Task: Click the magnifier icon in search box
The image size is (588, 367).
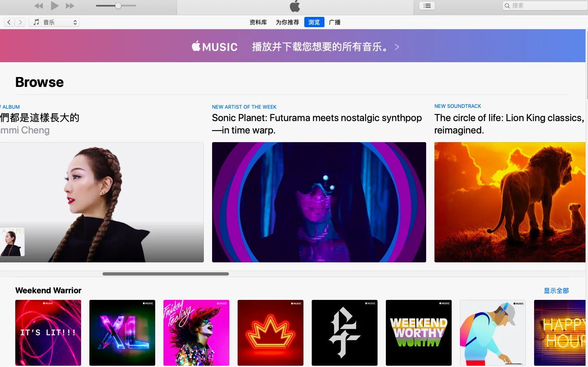Action: [507, 6]
